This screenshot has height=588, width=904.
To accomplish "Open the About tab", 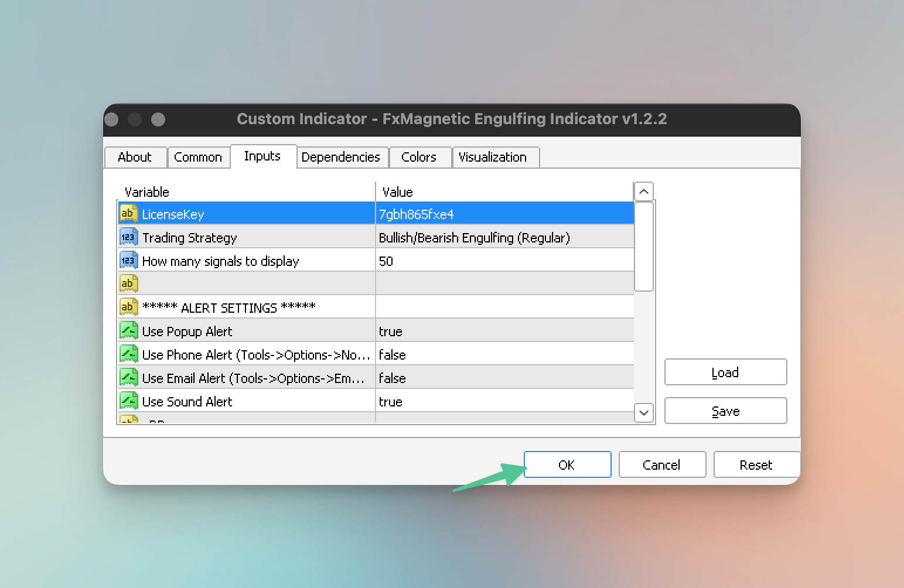I will (x=135, y=157).
